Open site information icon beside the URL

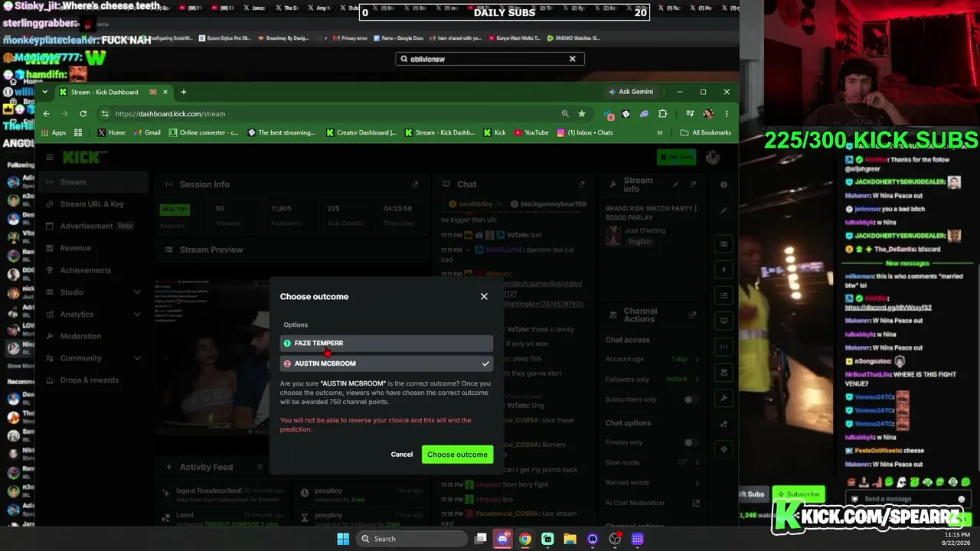(105, 114)
